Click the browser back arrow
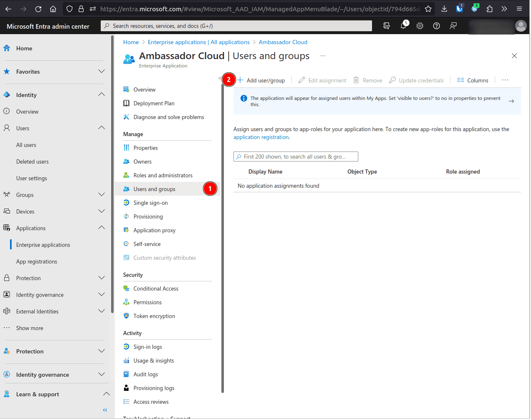Image resolution: width=531 pixels, height=420 pixels. click(x=8, y=9)
